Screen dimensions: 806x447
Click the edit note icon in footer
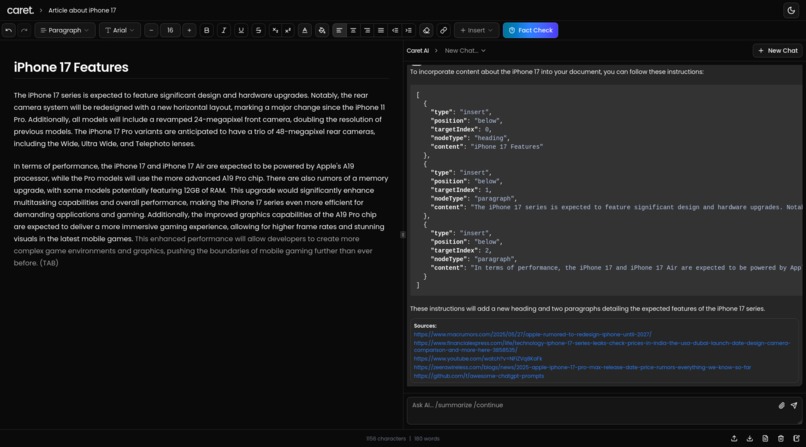[796, 438]
